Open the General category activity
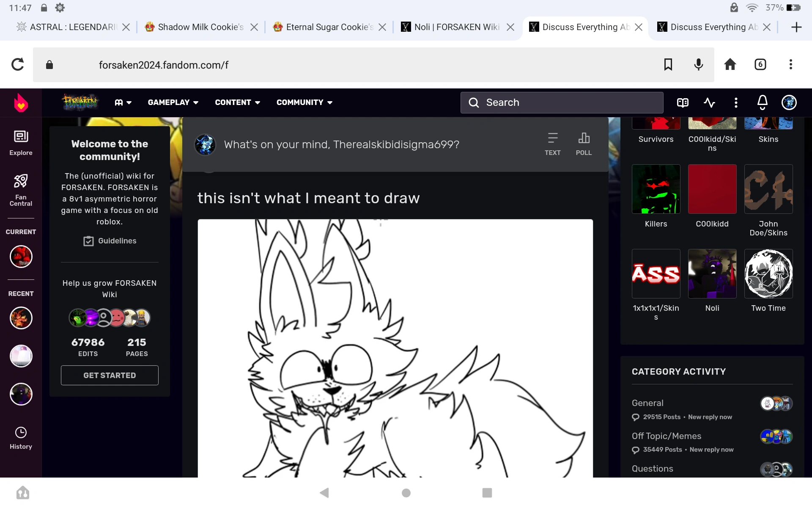Viewport: 812px width, 508px height. pos(647,403)
